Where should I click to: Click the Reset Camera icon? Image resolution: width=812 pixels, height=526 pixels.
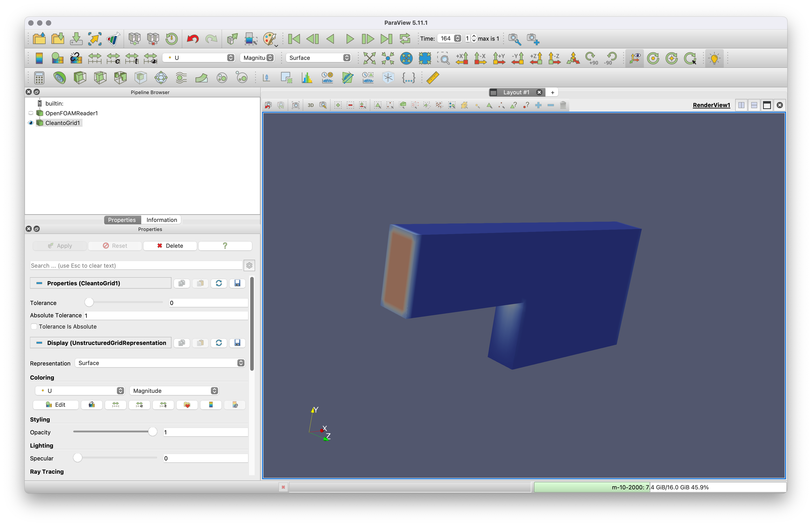369,58
